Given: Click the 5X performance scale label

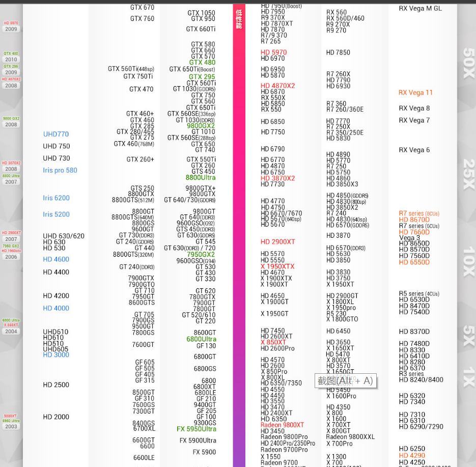Looking at the screenshot, I should pos(468,336).
